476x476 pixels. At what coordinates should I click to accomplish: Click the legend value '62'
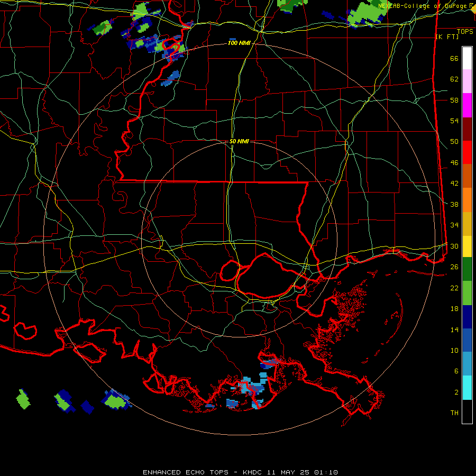point(454,79)
